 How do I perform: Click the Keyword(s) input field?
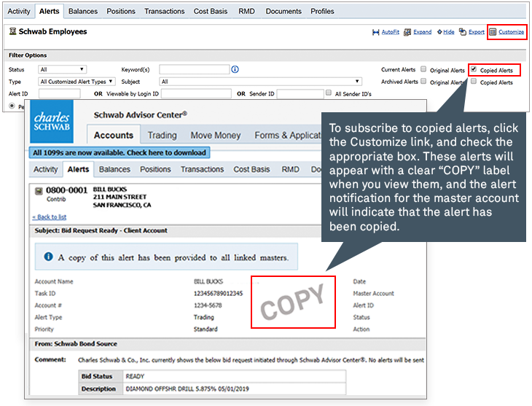point(195,69)
